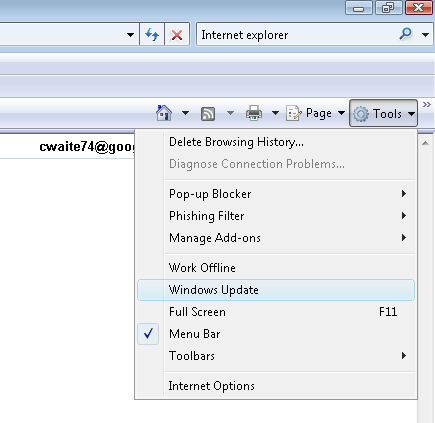Open the Home button dropdown arrow
This screenshot has height=423, width=435.
click(185, 113)
